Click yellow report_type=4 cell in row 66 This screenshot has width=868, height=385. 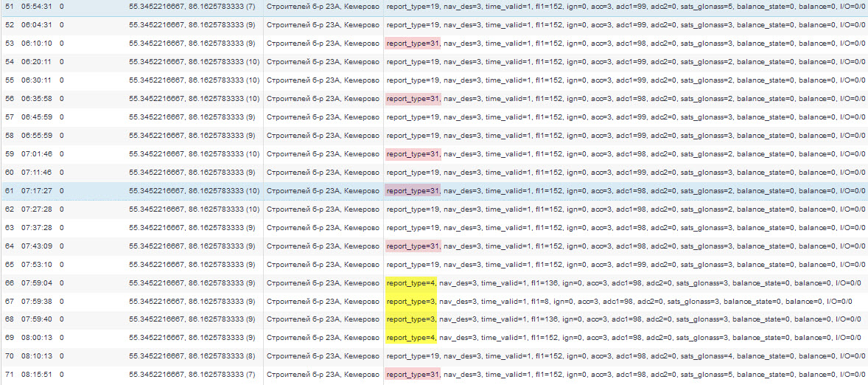point(411,283)
